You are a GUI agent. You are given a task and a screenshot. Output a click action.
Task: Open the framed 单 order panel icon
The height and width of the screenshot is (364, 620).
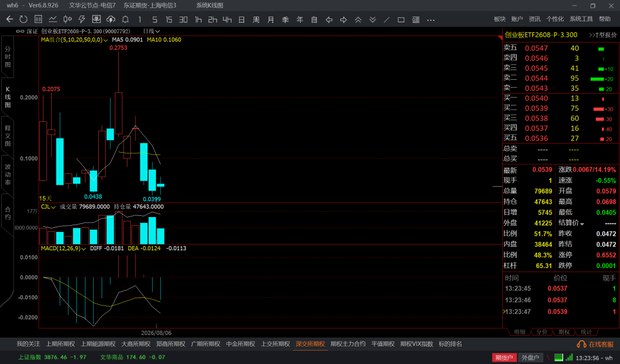96,19
